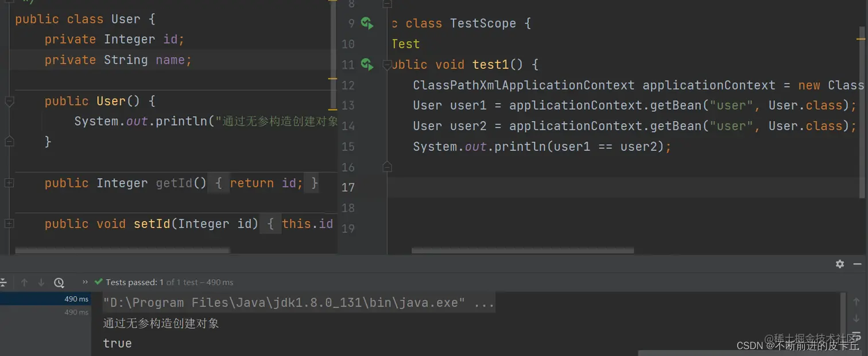Hide the run tool window with minimize dash

(x=858, y=264)
